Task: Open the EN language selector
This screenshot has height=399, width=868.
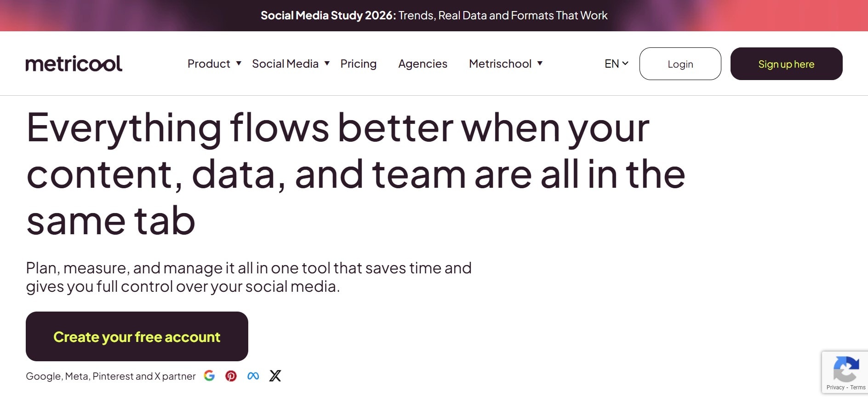Action: [616, 63]
